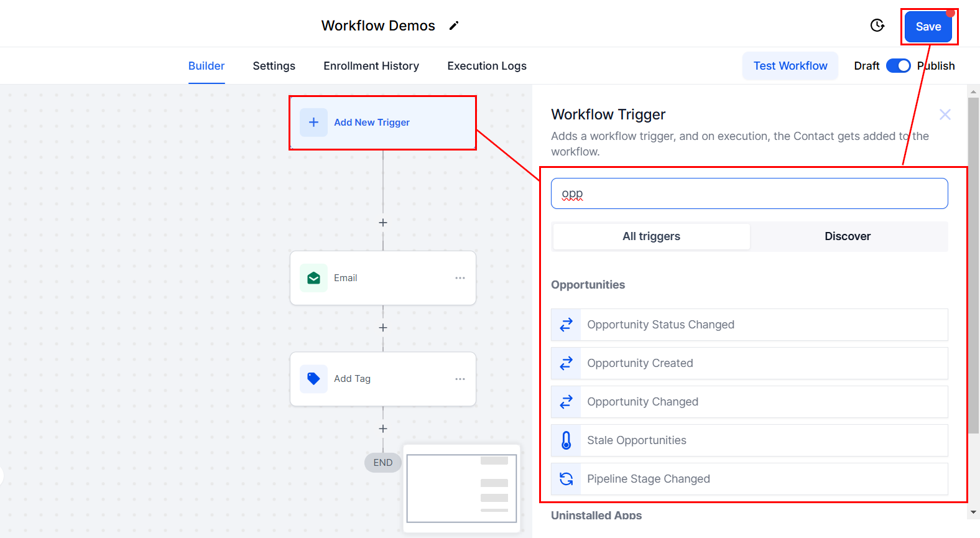Click the END node

pos(383,463)
